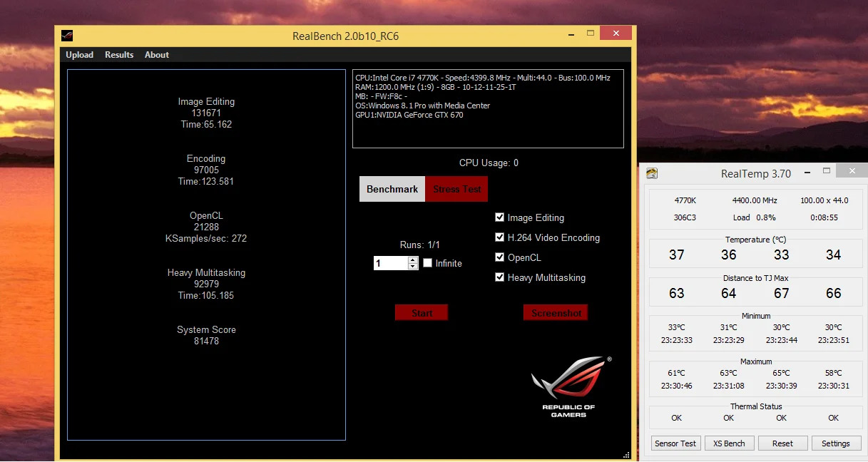Maximize the RealBench window

[x=591, y=34]
